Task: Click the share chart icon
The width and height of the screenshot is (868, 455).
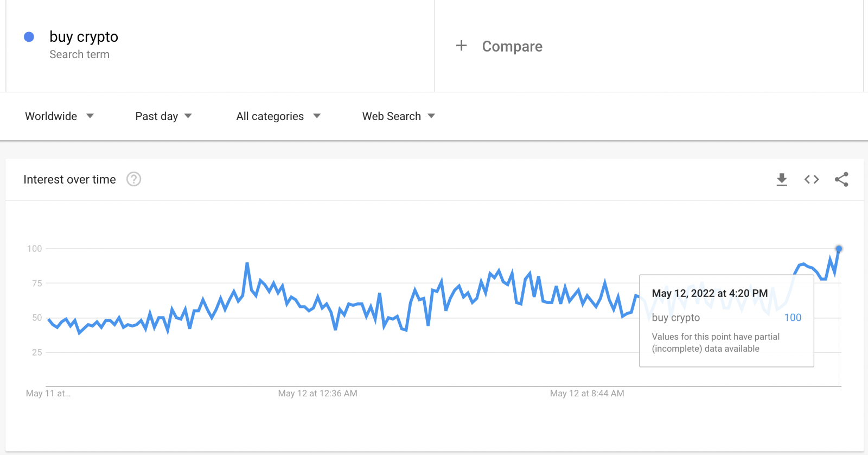Action: point(841,180)
